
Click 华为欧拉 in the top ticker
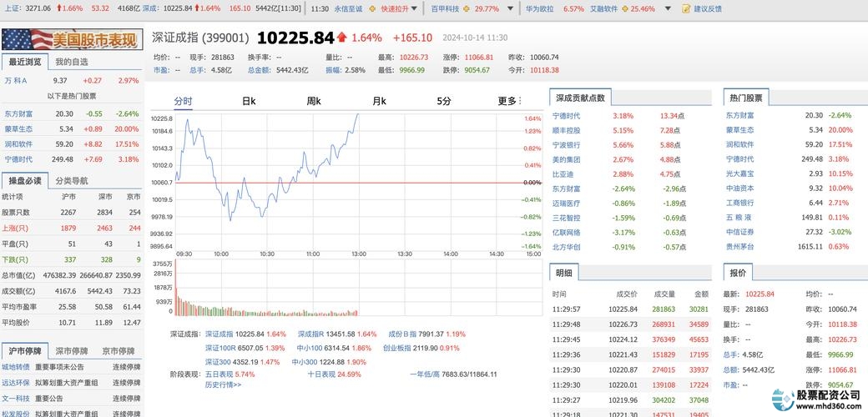point(540,9)
